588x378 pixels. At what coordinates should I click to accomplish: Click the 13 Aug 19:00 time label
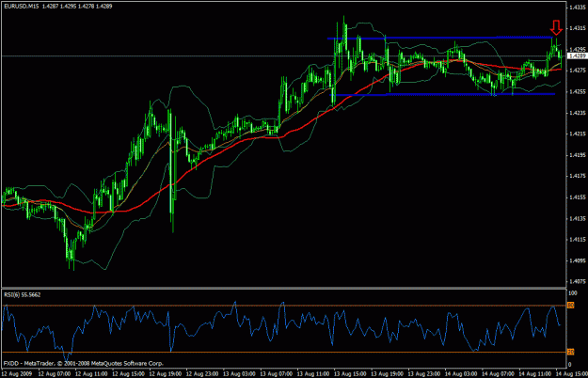[387, 374]
